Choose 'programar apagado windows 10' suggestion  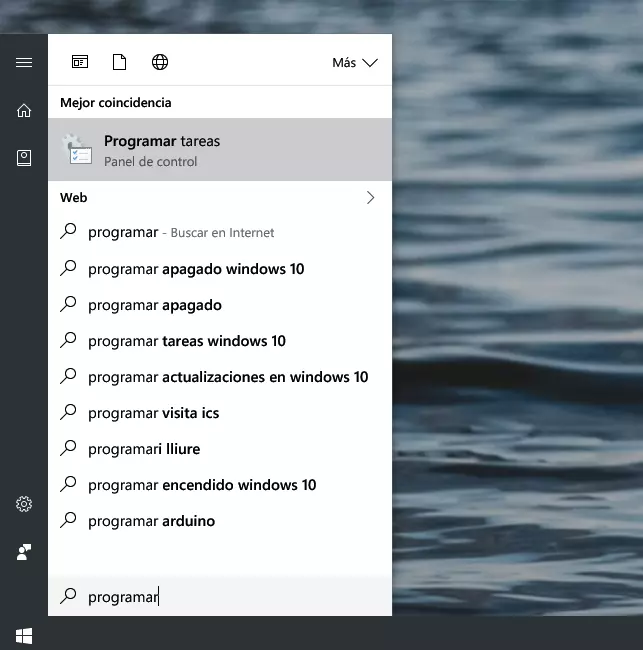pos(196,269)
